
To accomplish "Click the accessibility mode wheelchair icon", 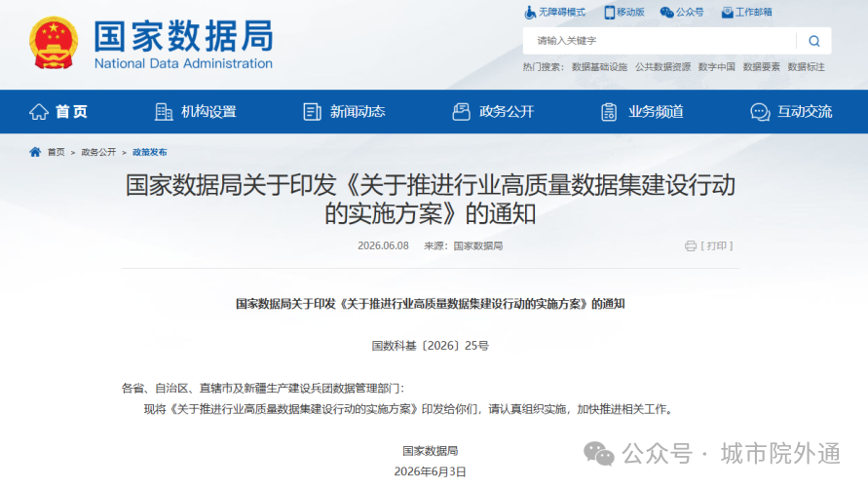I will point(530,12).
